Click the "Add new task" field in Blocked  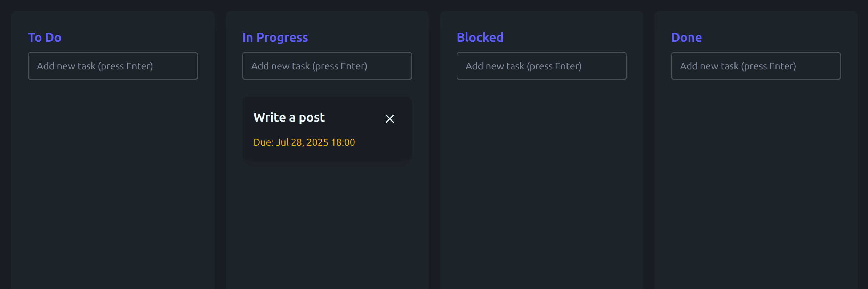click(x=541, y=66)
